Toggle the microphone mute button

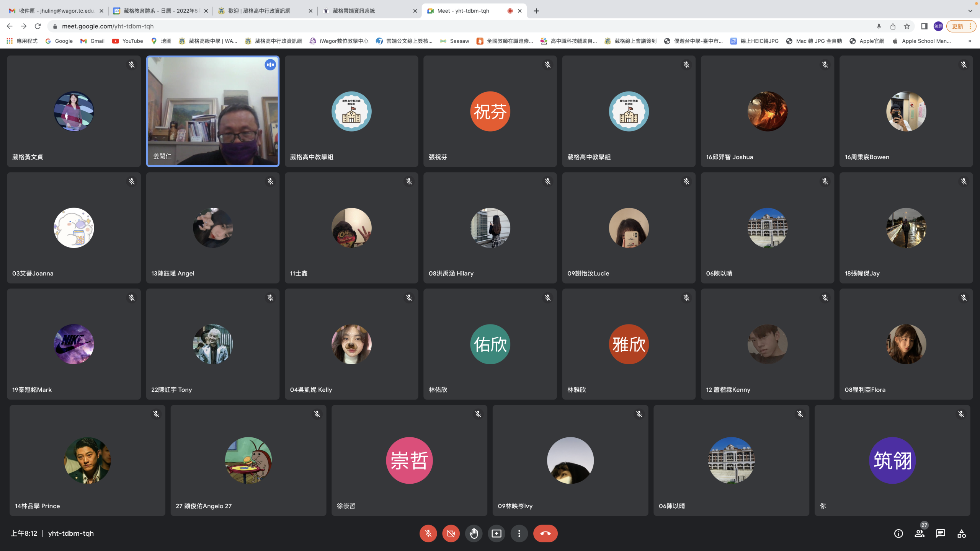coord(428,533)
